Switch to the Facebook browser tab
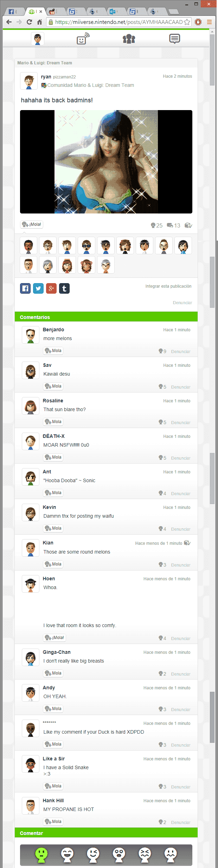Screen dimensions: 218x868 click(13, 12)
